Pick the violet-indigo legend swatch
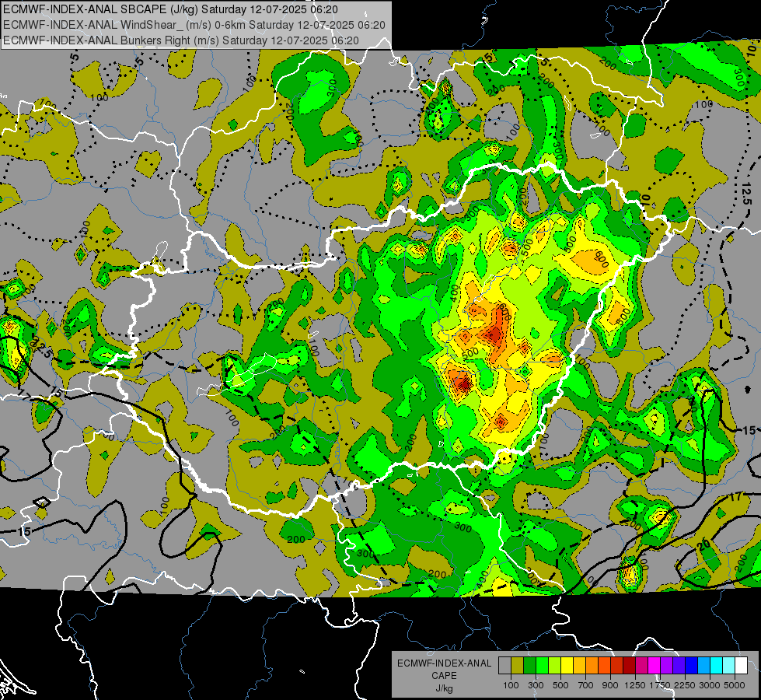The height and width of the screenshot is (700, 761). tap(679, 666)
